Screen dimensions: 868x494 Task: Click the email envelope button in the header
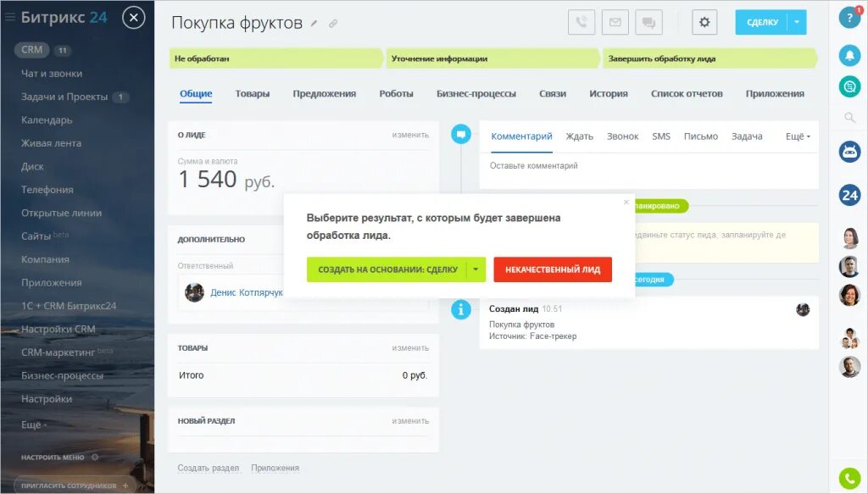[615, 23]
